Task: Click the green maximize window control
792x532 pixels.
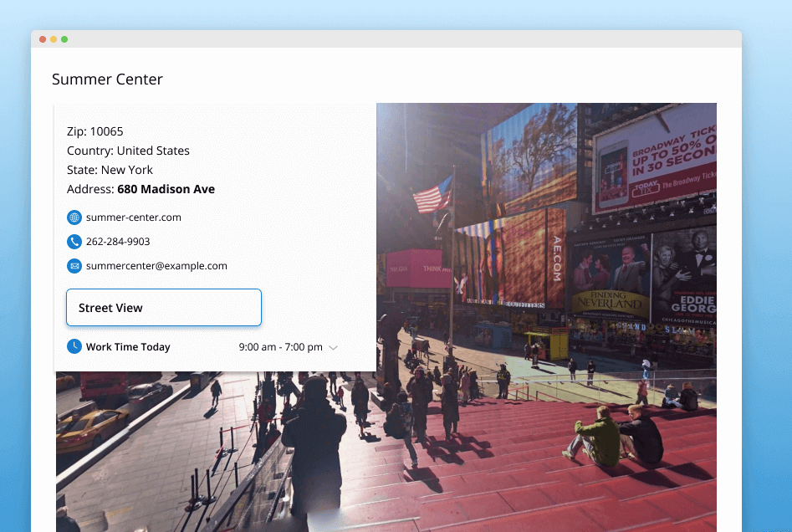Action: 64,38
